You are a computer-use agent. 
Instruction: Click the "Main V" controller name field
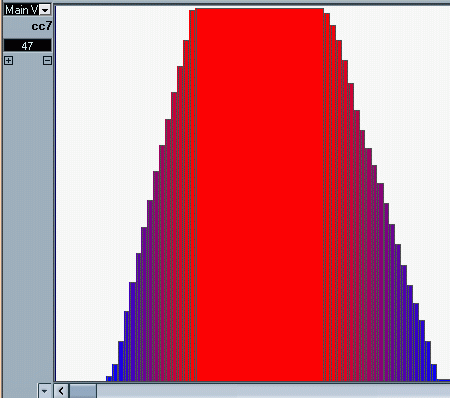click(22, 10)
